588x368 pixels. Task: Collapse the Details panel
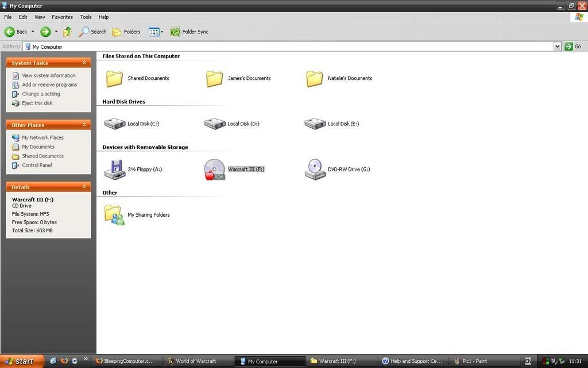point(84,187)
